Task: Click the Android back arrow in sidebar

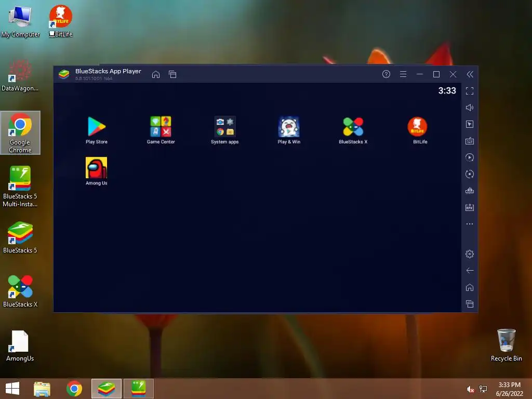Action: pyautogui.click(x=470, y=270)
